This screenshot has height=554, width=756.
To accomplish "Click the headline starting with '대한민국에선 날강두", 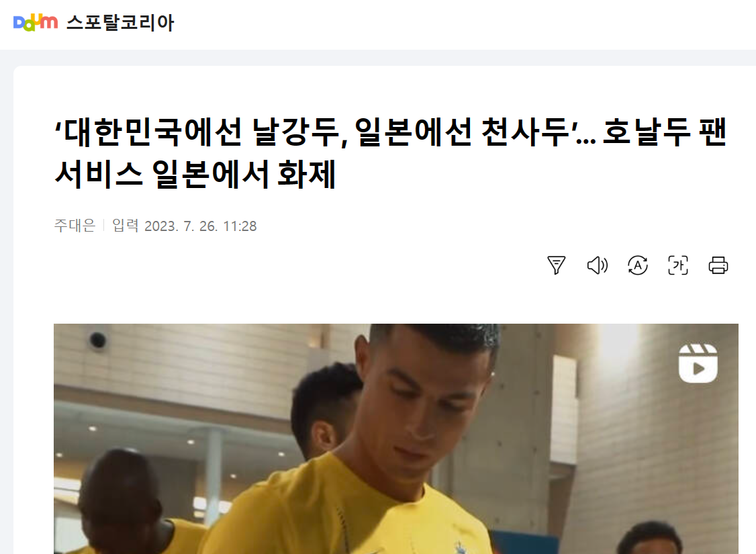I will pyautogui.click(x=391, y=132).
